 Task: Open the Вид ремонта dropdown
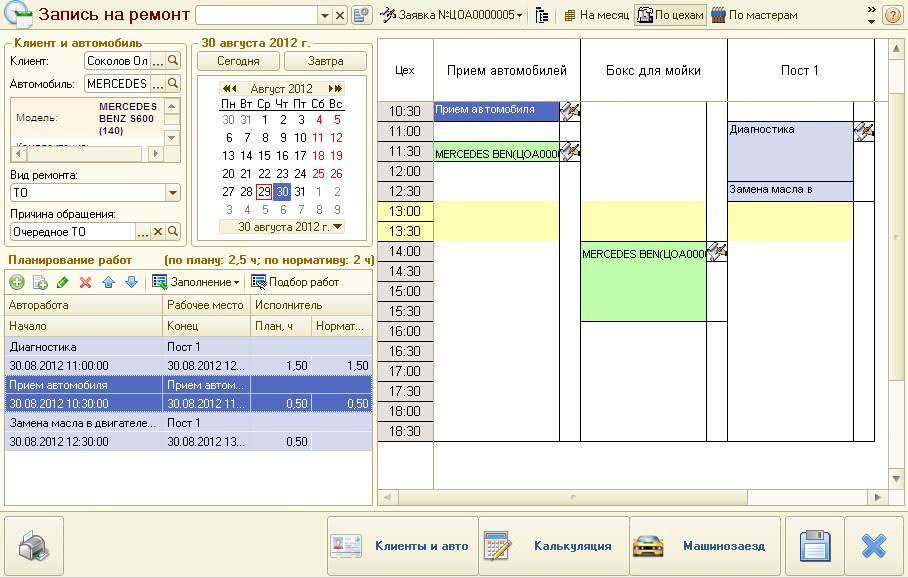[x=173, y=193]
